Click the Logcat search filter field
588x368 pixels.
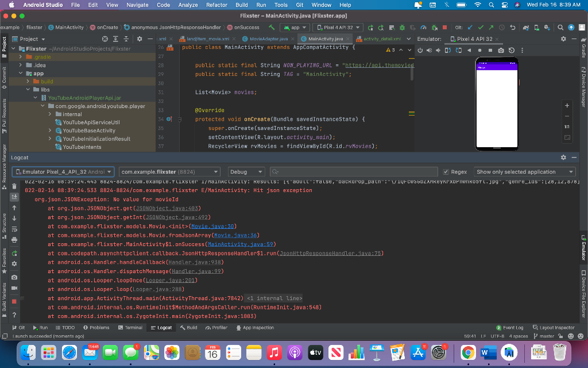(354, 172)
